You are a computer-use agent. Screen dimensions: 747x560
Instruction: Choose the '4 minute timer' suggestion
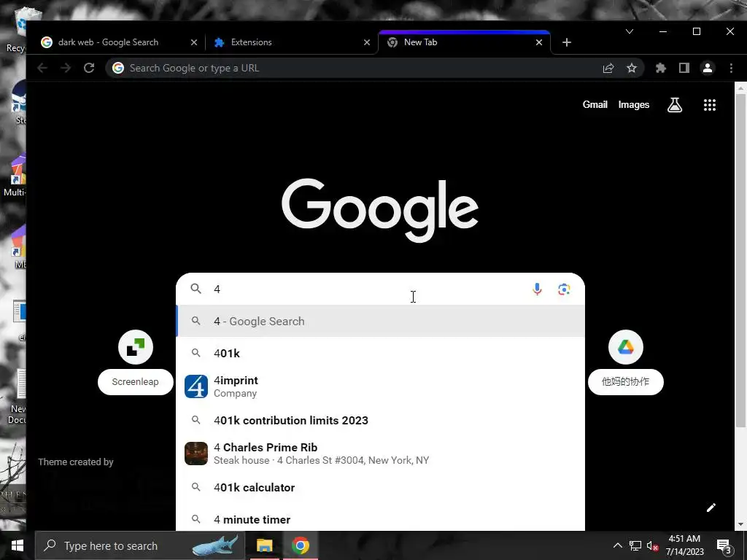tap(380, 519)
